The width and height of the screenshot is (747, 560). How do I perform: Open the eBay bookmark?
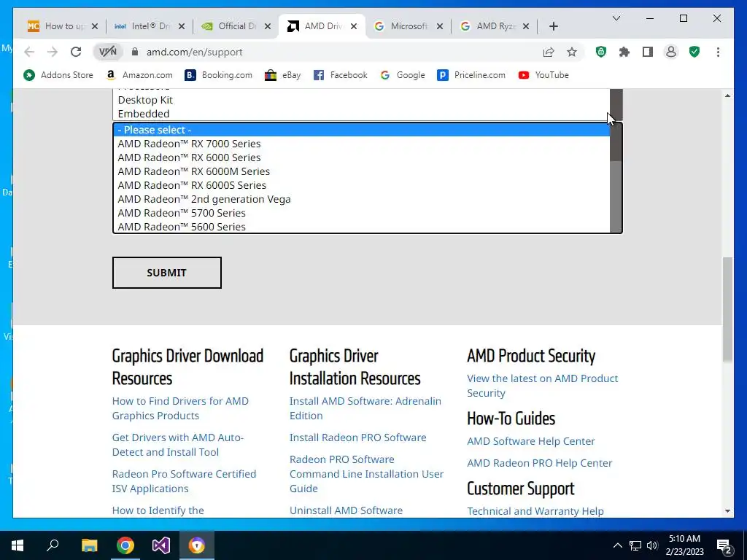[283, 75]
